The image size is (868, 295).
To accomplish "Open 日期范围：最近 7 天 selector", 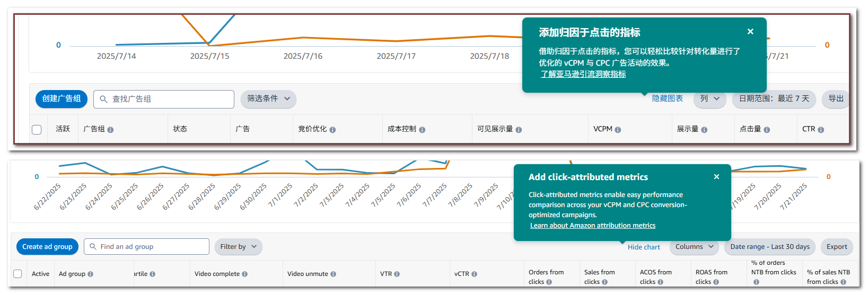I will point(774,99).
